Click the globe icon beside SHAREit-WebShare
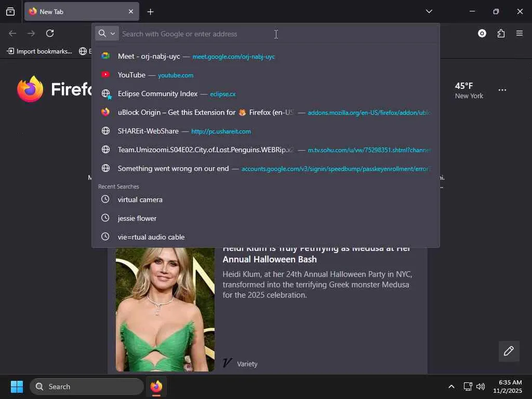The image size is (532, 399). coord(105,131)
